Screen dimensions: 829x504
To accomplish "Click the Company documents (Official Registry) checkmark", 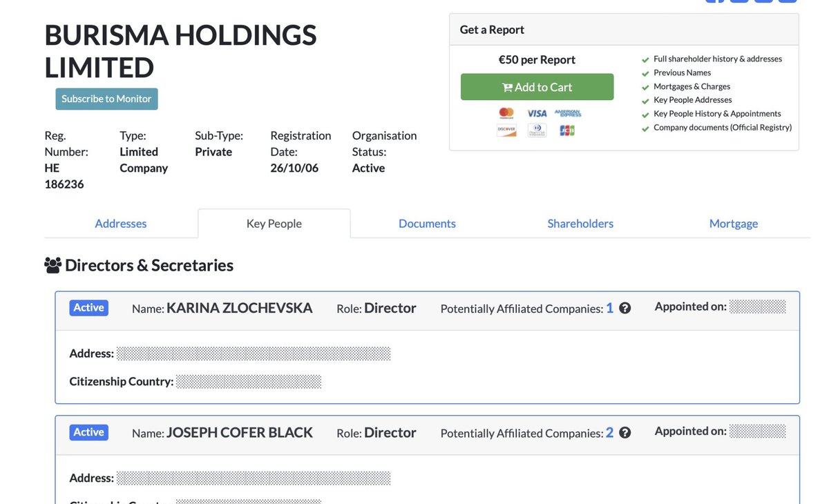I will pos(645,129).
